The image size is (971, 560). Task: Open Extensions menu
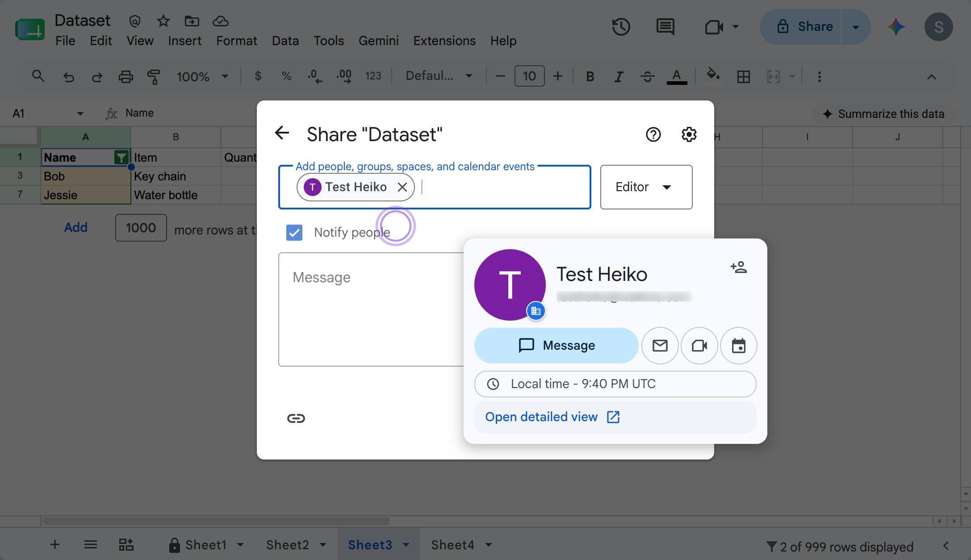(x=444, y=41)
